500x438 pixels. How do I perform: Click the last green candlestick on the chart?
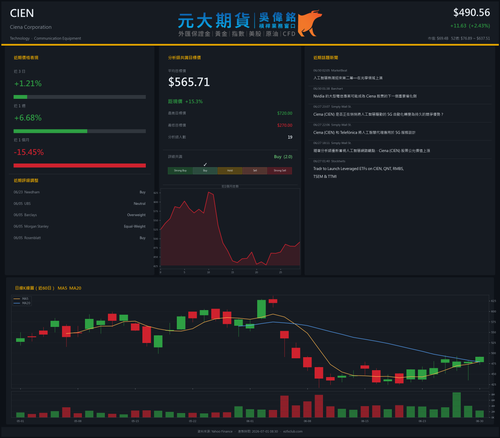click(x=480, y=360)
